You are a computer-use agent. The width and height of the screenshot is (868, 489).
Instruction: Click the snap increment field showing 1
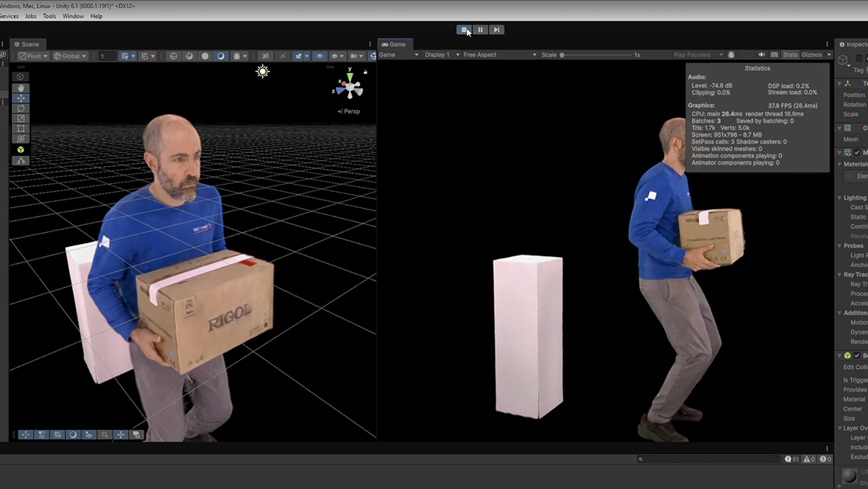107,56
